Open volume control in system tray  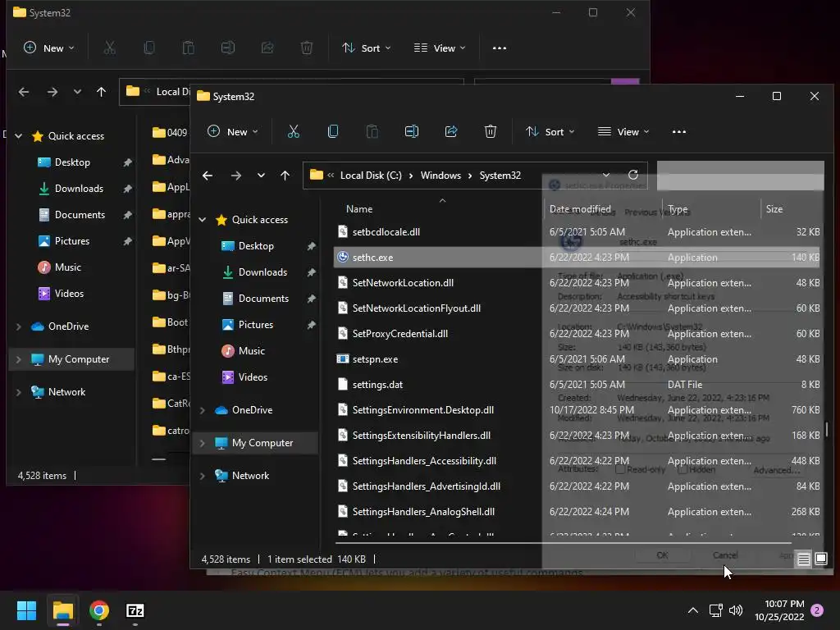[736, 610]
